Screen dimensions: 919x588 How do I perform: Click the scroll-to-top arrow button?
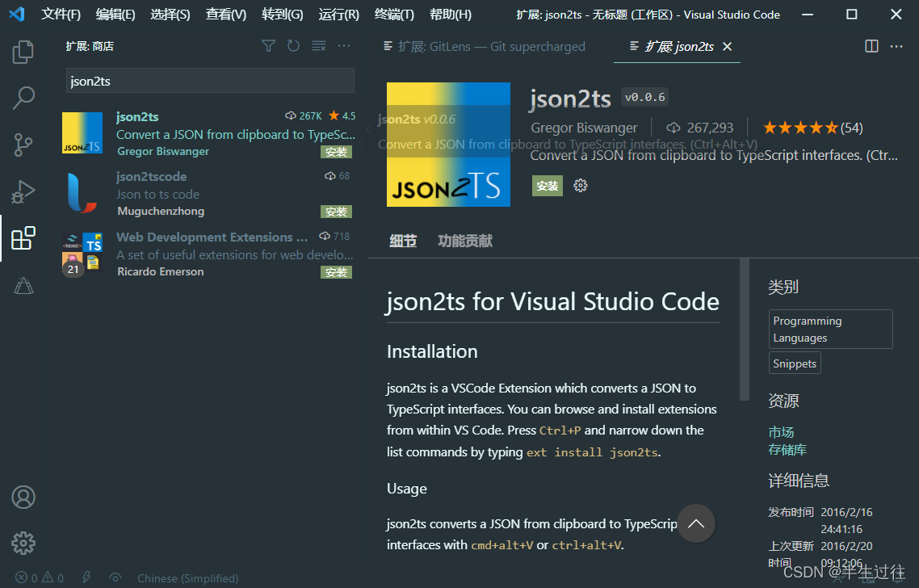[695, 523]
